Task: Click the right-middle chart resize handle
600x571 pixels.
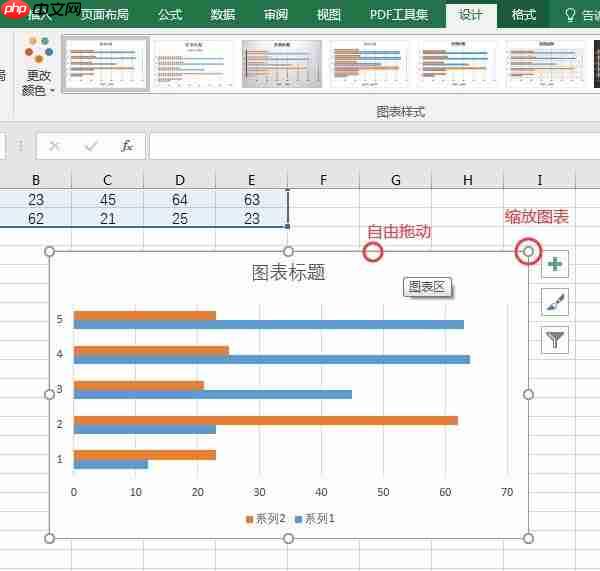Action: (x=528, y=395)
